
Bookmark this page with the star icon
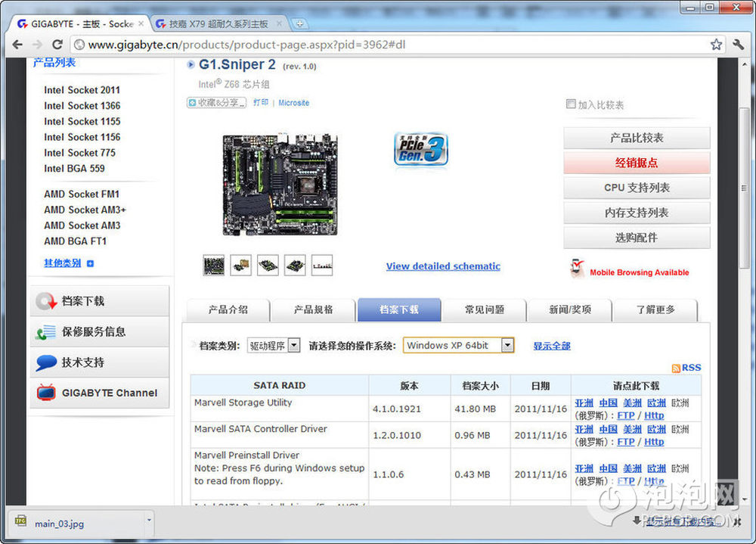click(x=716, y=45)
